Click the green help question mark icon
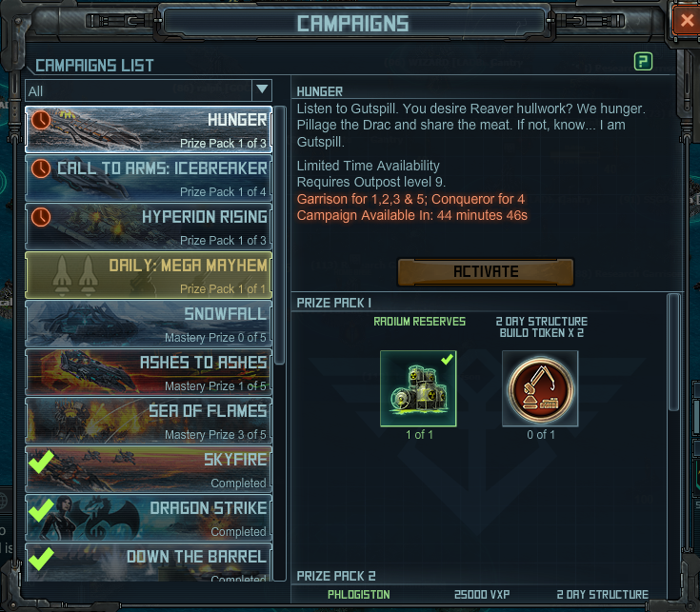This screenshot has height=612, width=700. (x=643, y=62)
